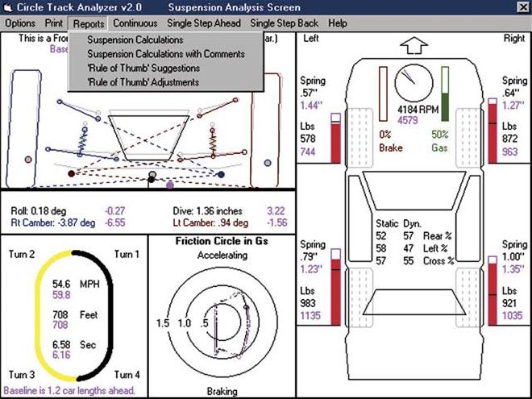Click the app icon in title bar

[7, 7]
